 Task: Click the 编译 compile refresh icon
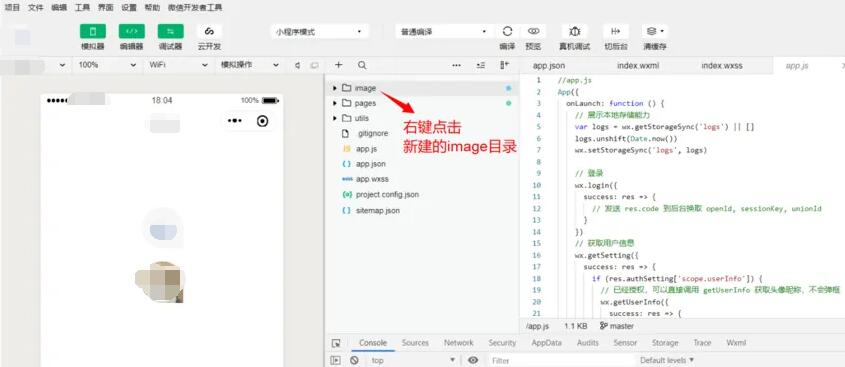pyautogui.click(x=507, y=31)
